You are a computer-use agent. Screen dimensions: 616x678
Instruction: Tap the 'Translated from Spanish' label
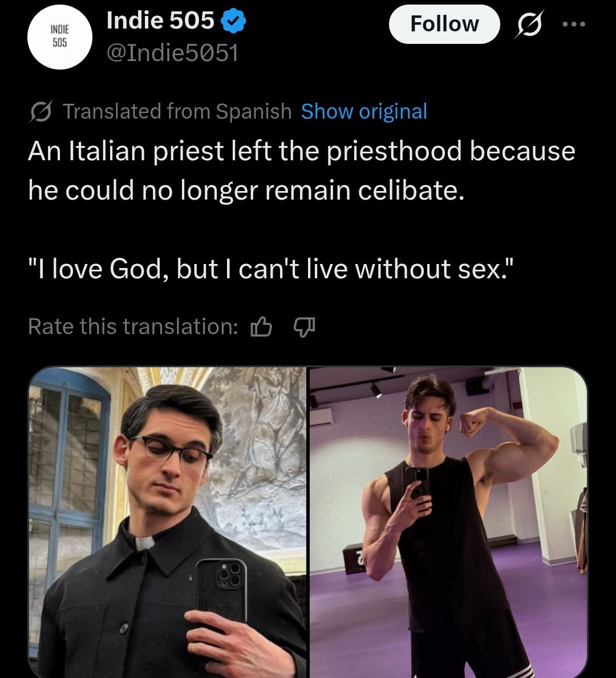[x=177, y=112]
